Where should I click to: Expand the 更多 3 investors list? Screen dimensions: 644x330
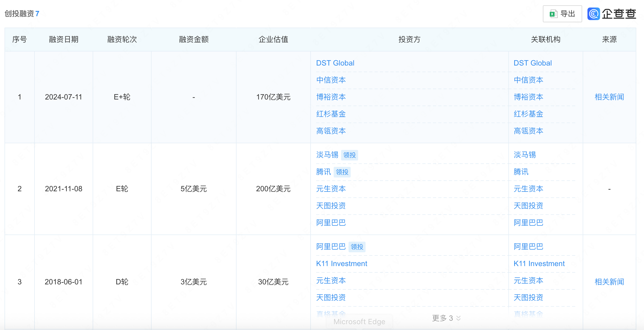(446, 318)
